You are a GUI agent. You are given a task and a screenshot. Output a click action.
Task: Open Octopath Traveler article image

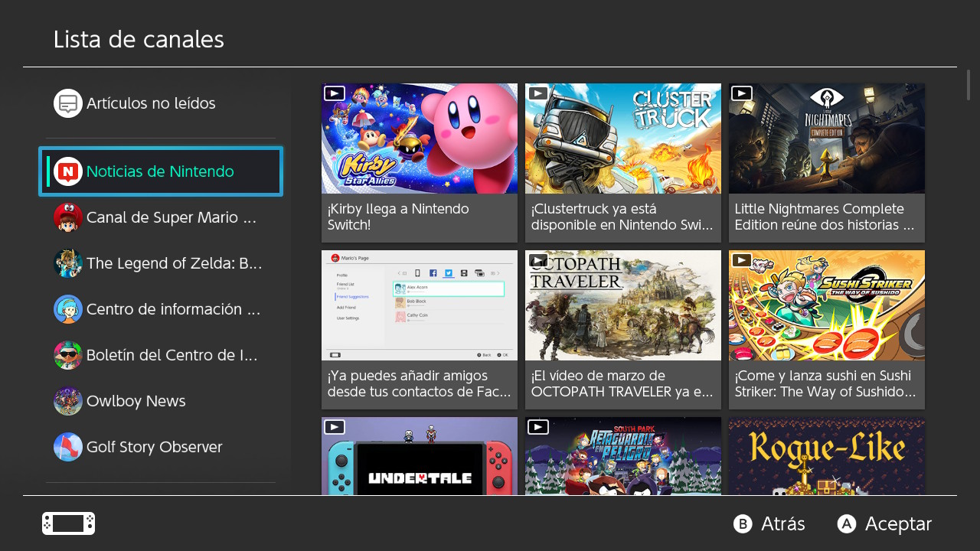(623, 305)
